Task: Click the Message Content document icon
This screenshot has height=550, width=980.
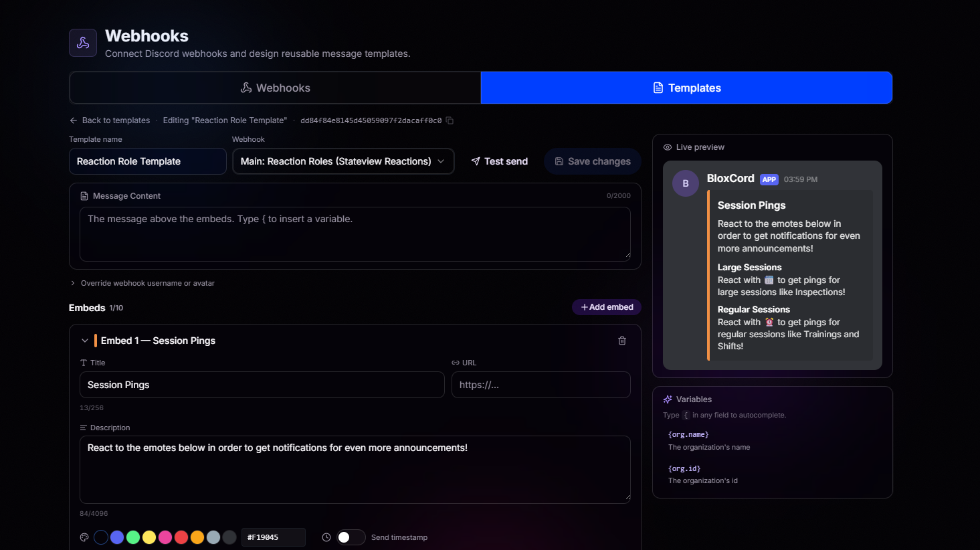Action: tap(84, 196)
